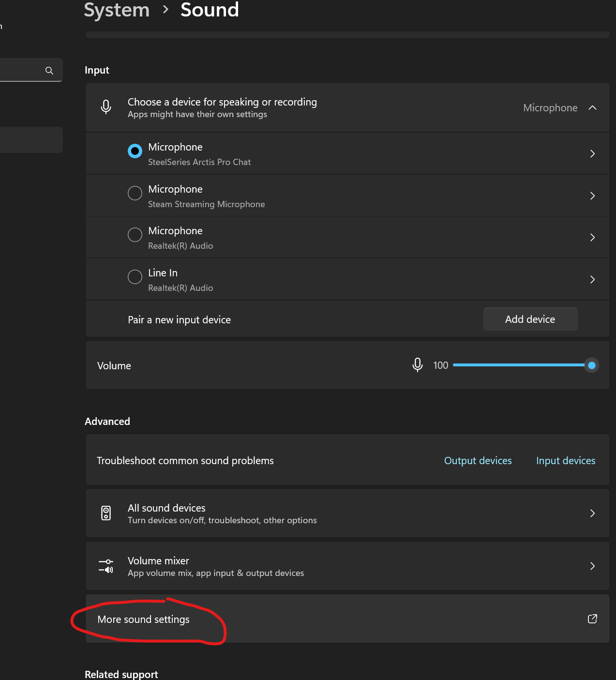616x680 pixels.
Task: Collapse the input device chooser chevron
Action: pos(592,108)
